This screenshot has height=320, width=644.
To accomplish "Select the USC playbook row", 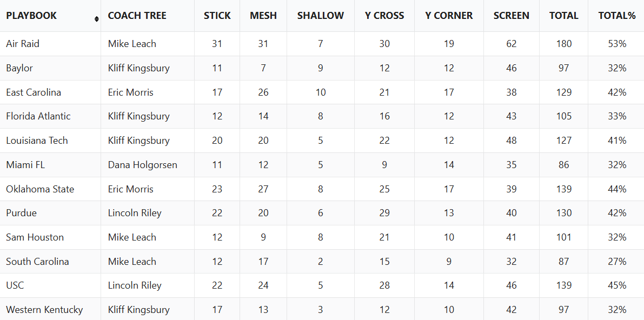I will [x=322, y=285].
